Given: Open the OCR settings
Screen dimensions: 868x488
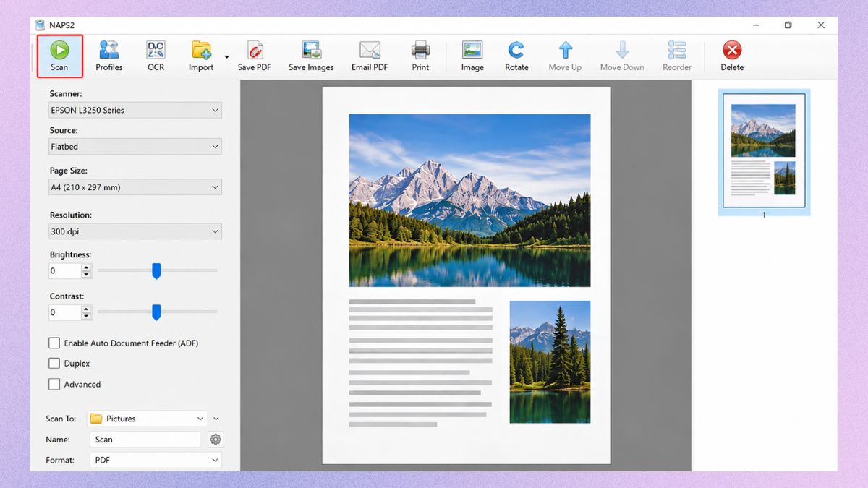Looking at the screenshot, I should tap(156, 56).
